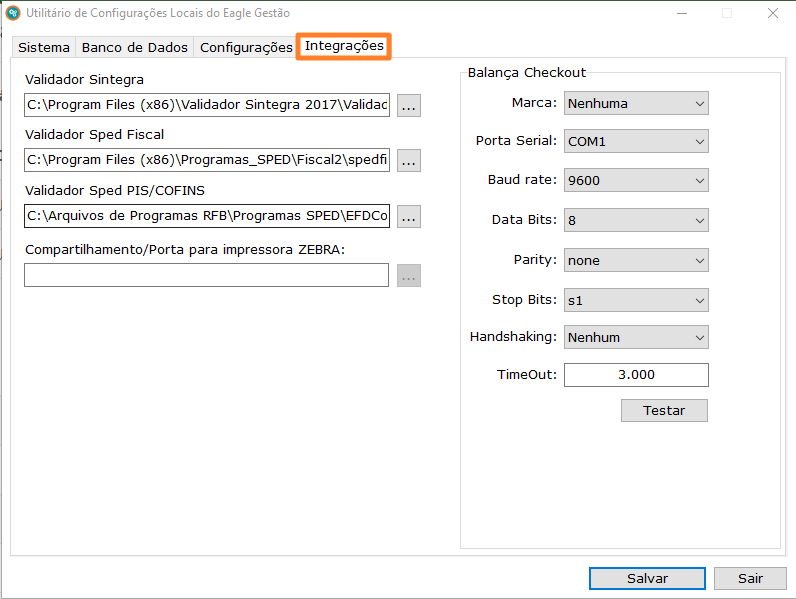
Task: Open the Banco de Dados tab
Action: (135, 48)
